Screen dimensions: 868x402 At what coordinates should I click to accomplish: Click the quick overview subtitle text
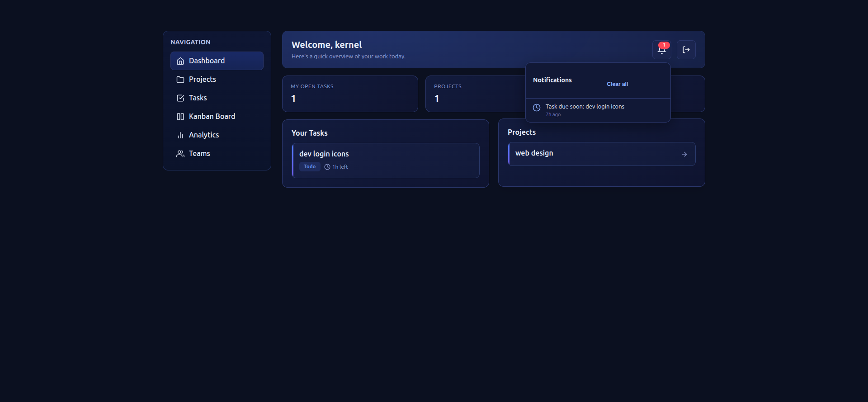349,57
